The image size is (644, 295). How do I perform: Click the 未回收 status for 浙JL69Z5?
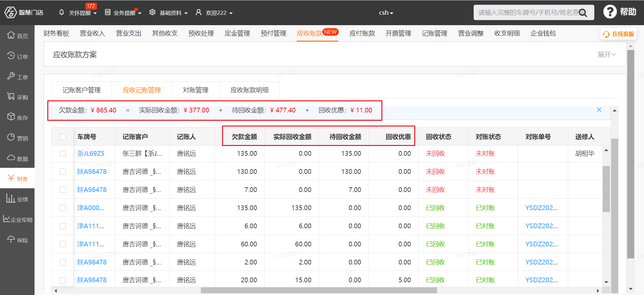[435, 153]
